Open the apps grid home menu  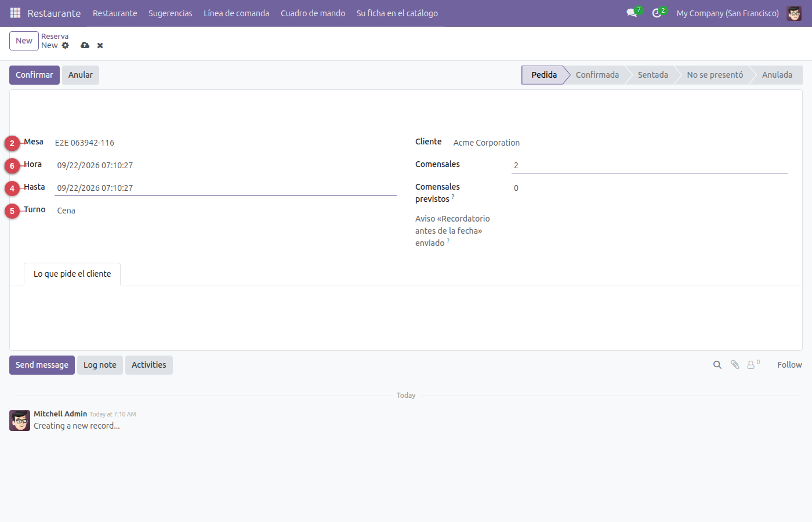coord(16,13)
